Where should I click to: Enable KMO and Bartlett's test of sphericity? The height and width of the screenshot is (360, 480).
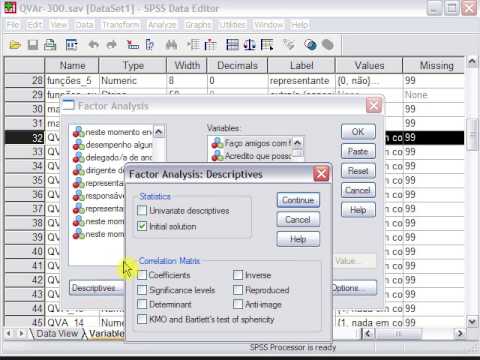tap(142, 319)
